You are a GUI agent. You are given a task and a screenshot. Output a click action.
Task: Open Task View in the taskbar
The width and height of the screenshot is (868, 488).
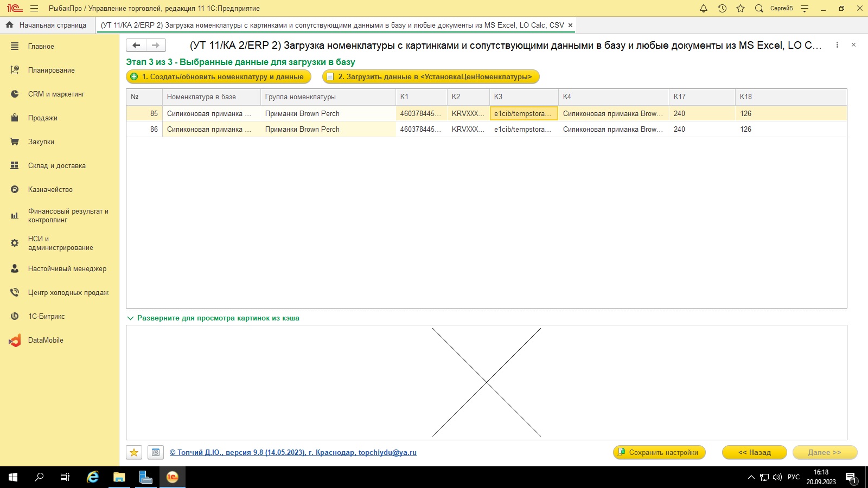65,477
